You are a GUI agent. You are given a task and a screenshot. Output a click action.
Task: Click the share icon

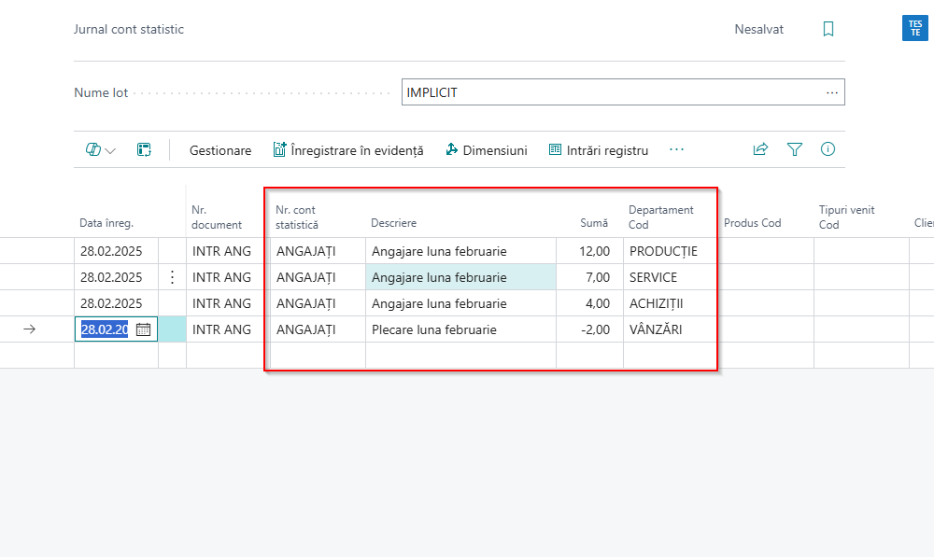coord(760,149)
